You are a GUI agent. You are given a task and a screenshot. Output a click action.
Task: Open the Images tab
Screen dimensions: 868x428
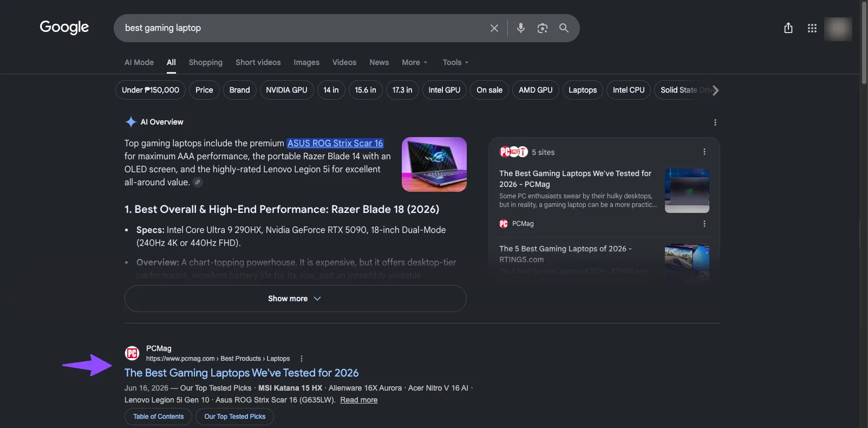[x=306, y=62]
